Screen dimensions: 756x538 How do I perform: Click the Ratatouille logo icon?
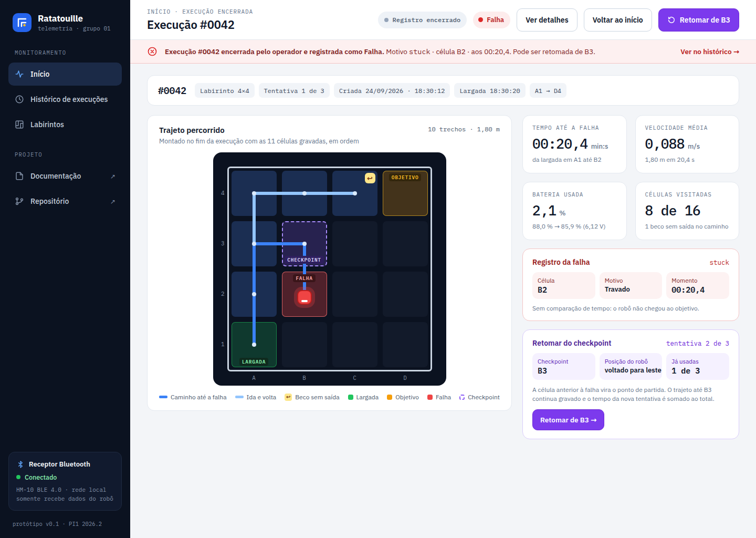22,23
